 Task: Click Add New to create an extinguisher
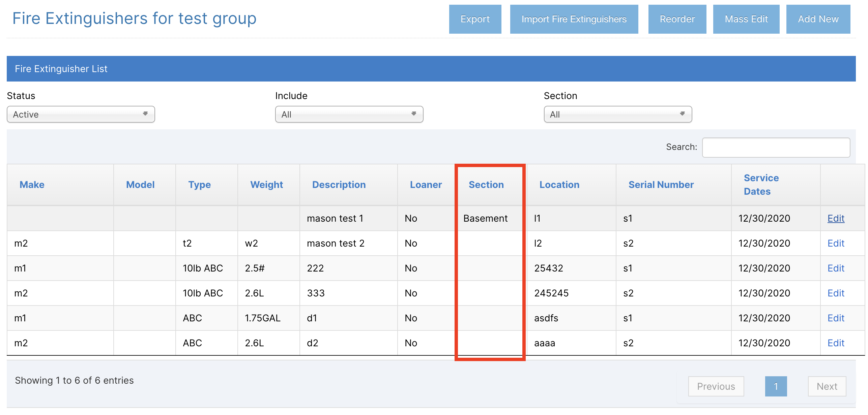click(x=818, y=19)
